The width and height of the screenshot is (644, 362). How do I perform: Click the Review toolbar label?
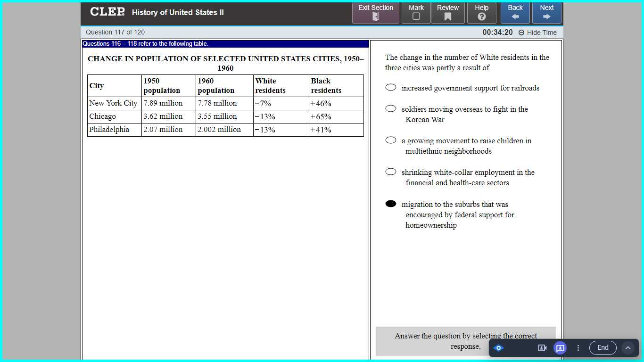pyautogui.click(x=447, y=8)
